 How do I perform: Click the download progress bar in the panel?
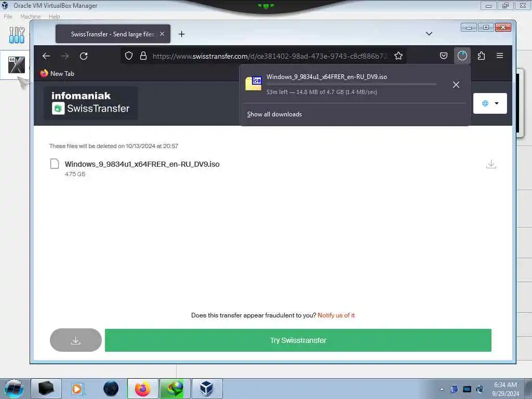pyautogui.click(x=351, y=84)
